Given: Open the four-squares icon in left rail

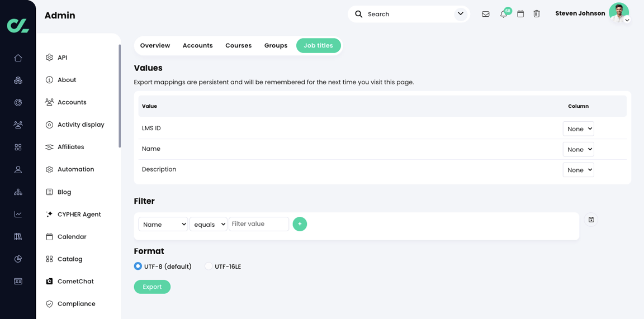Looking at the screenshot, I should [x=18, y=147].
